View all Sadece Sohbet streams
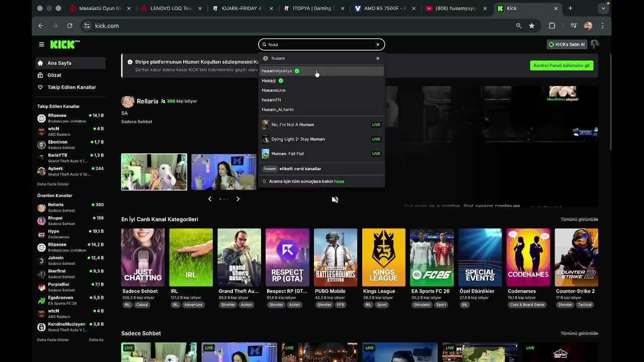This screenshot has width=644, height=362. point(579,334)
